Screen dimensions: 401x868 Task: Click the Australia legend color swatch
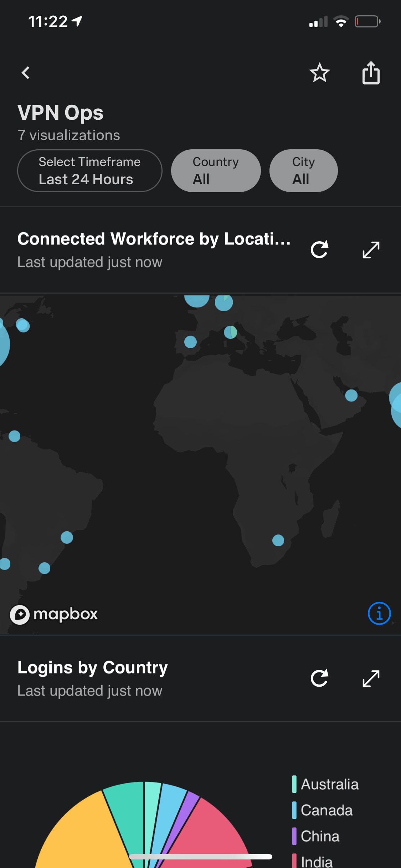pyautogui.click(x=294, y=784)
